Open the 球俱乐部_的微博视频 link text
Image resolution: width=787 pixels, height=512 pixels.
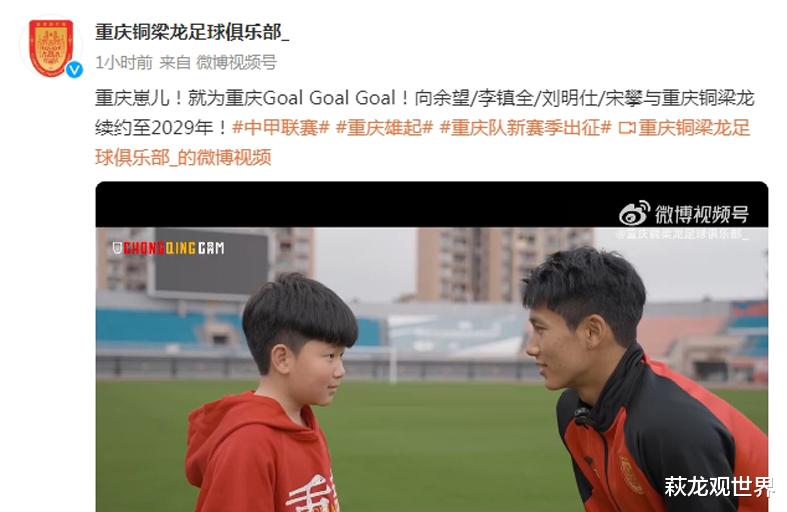click(x=183, y=158)
